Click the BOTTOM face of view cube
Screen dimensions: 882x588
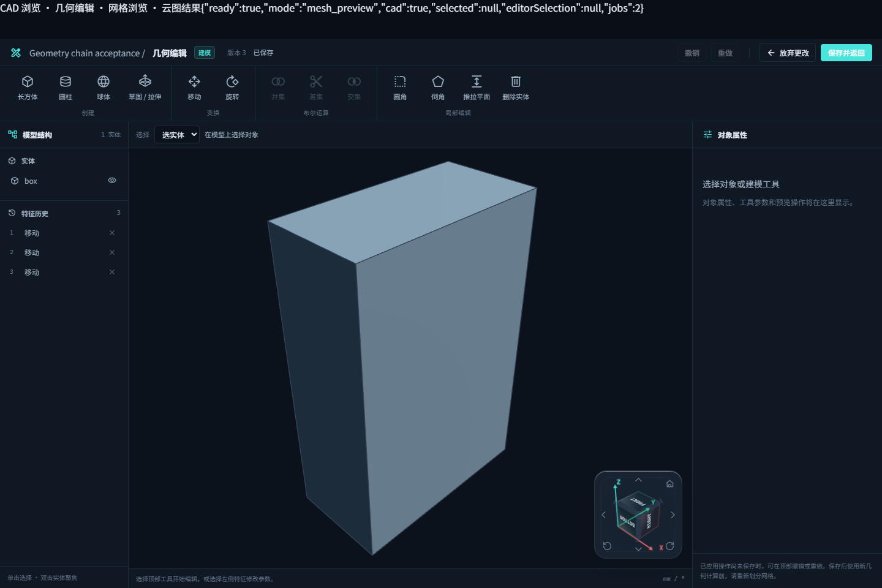627,522
